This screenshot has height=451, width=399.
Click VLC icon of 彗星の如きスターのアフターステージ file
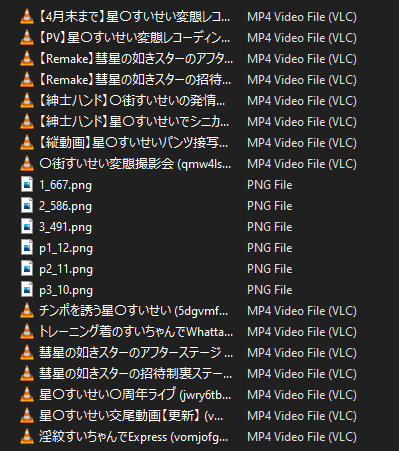coord(27,353)
